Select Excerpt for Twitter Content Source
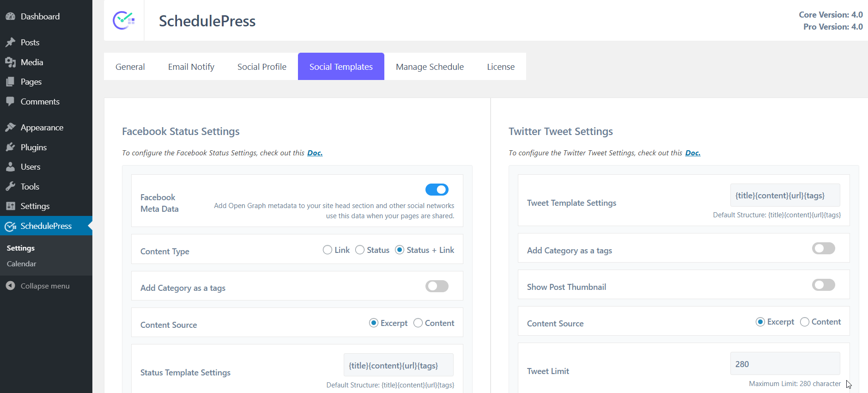The image size is (868, 393). tap(760, 322)
